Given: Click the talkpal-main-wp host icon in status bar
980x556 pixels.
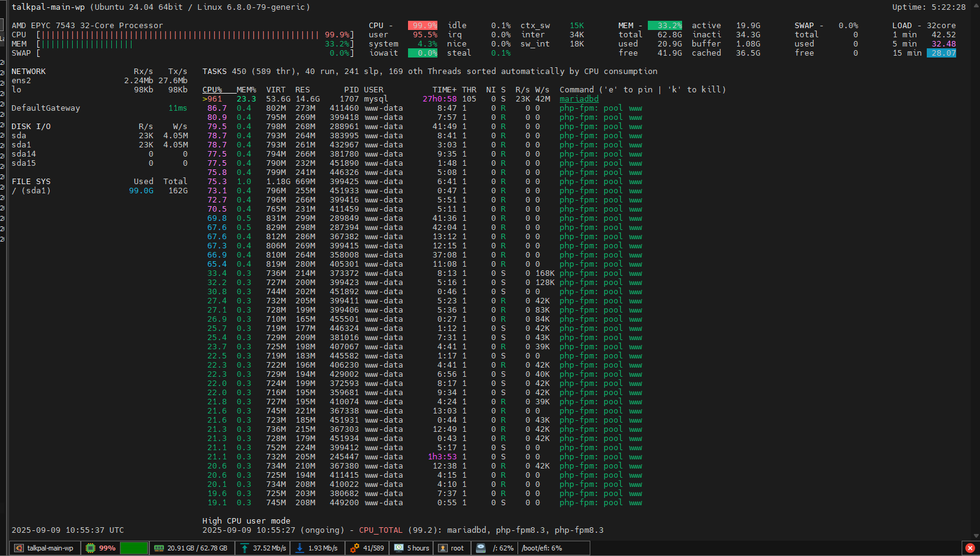Looking at the screenshot, I should [19, 548].
